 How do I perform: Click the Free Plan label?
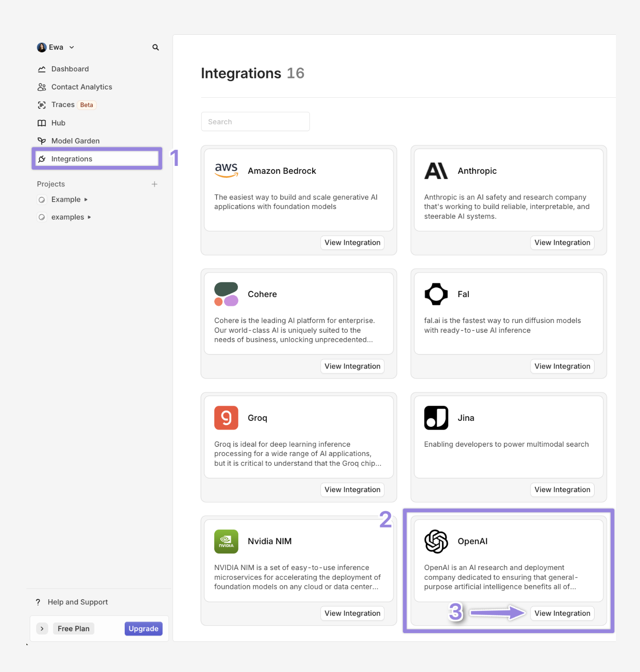(74, 629)
